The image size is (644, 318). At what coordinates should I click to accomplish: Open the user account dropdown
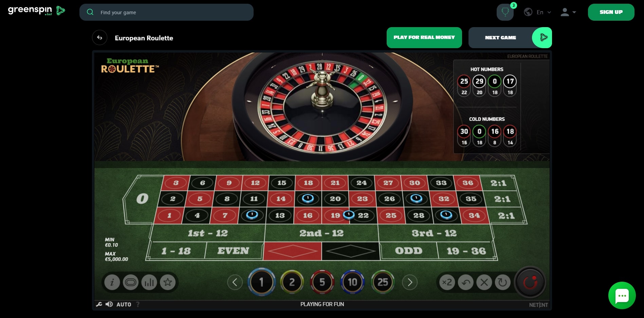568,12
